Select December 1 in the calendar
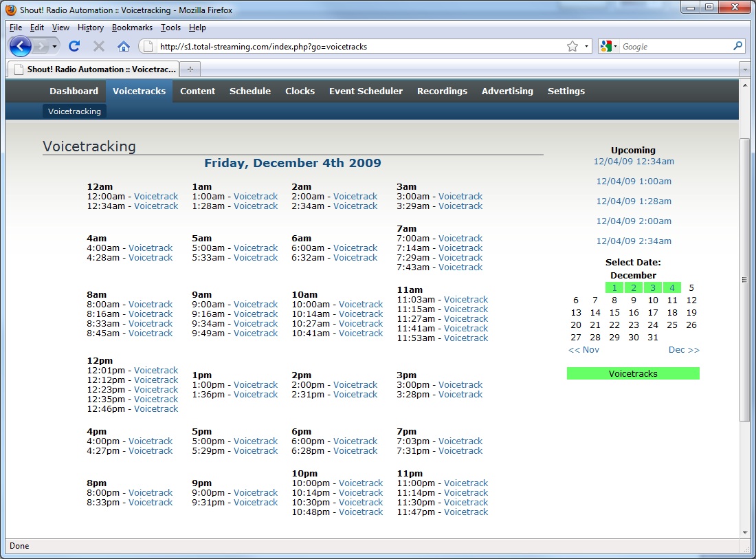The width and height of the screenshot is (756, 559). pyautogui.click(x=614, y=288)
